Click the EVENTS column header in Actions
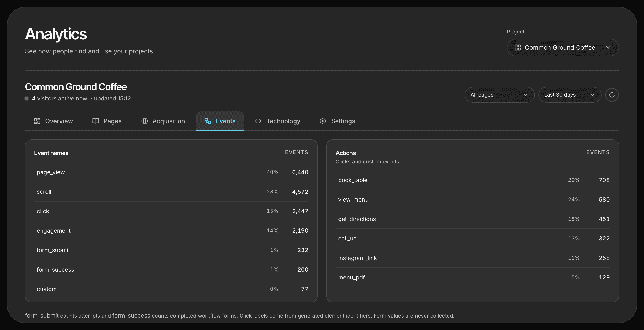 (x=598, y=152)
